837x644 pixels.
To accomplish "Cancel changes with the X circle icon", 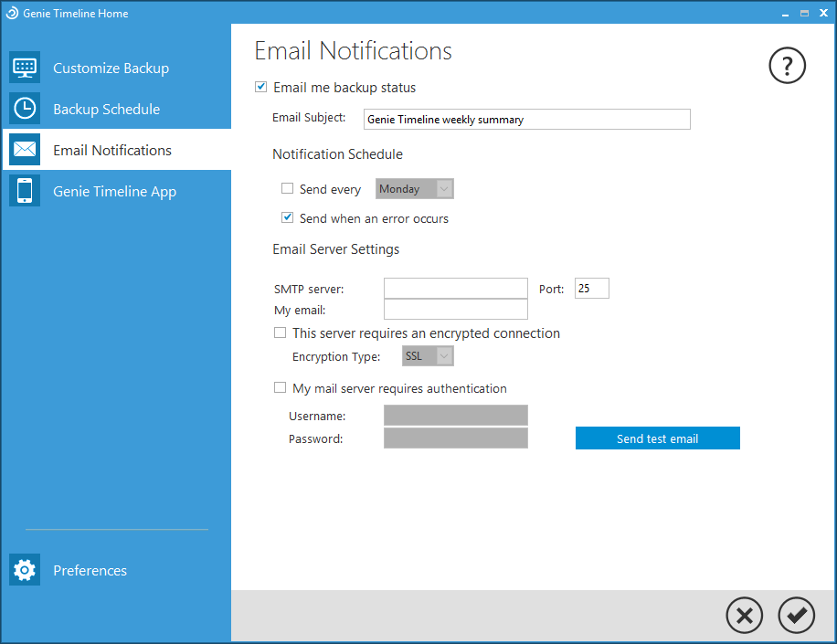I will [x=744, y=615].
